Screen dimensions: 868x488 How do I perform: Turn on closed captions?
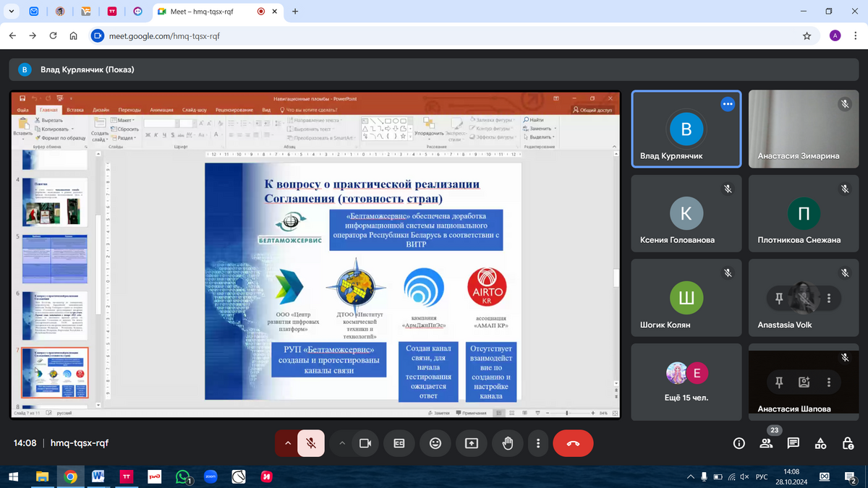(399, 443)
